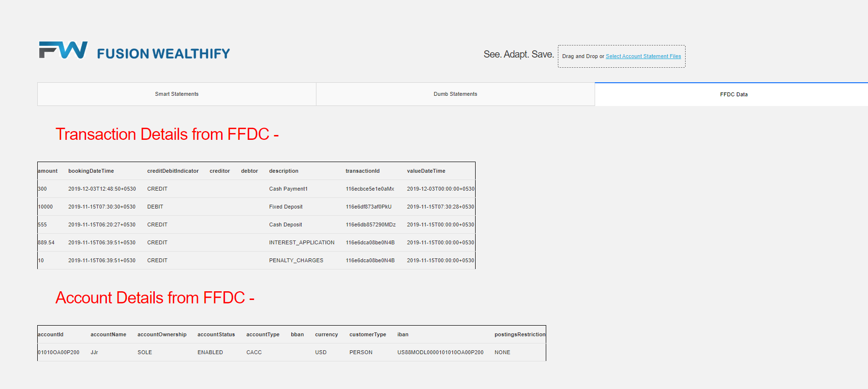Click the CACC account type value
868x389 pixels.
(254, 352)
